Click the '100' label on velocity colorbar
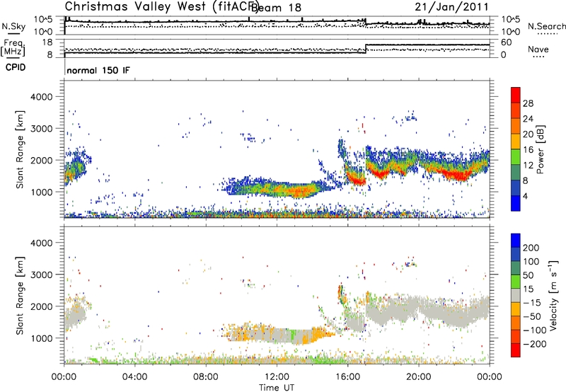566x392 pixels. (x=531, y=261)
